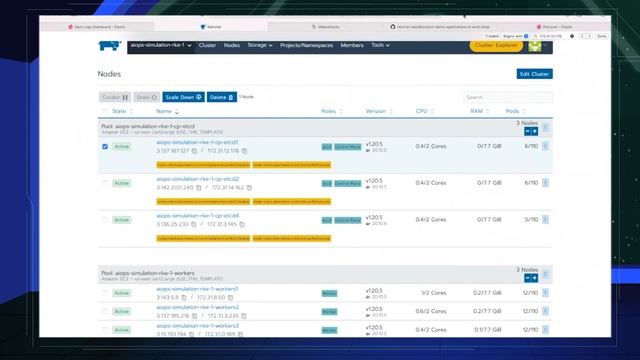Sort the table by Version column
Screen dimensions: 640x360
379,111
